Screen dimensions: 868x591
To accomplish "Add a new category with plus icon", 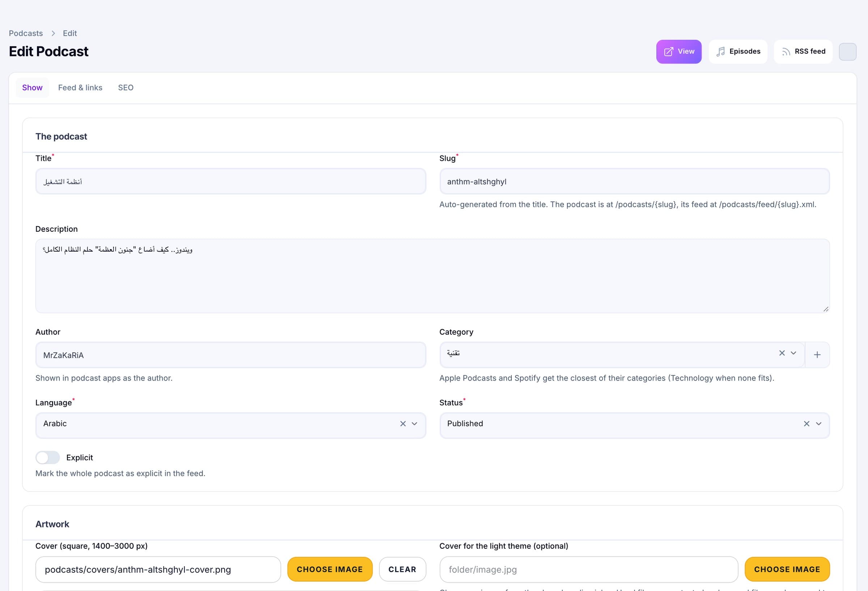I will pyautogui.click(x=817, y=355).
